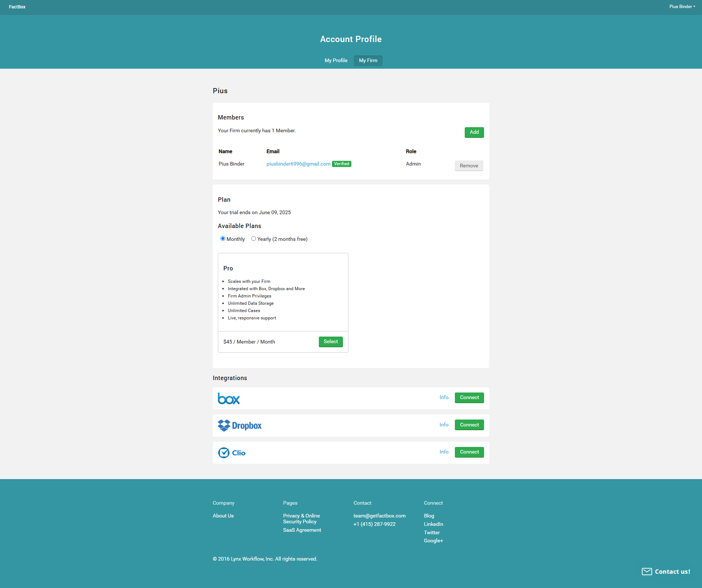Click the Role column header
The image size is (702, 588).
pyautogui.click(x=411, y=151)
